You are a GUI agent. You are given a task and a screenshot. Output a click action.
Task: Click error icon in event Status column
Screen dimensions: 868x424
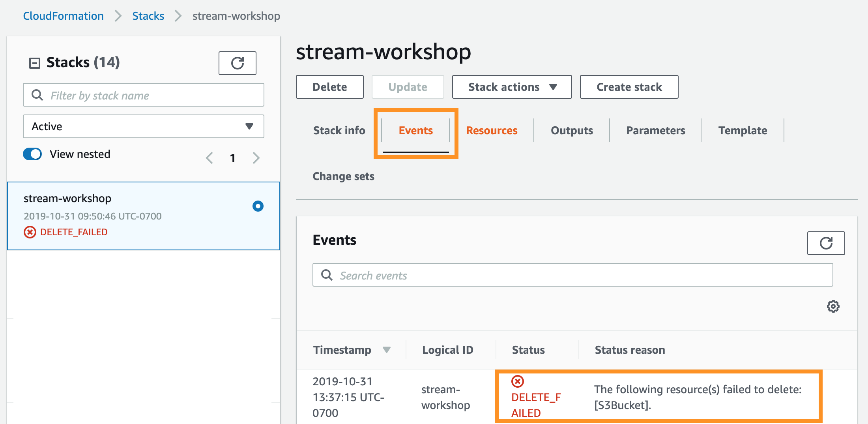[x=518, y=381]
